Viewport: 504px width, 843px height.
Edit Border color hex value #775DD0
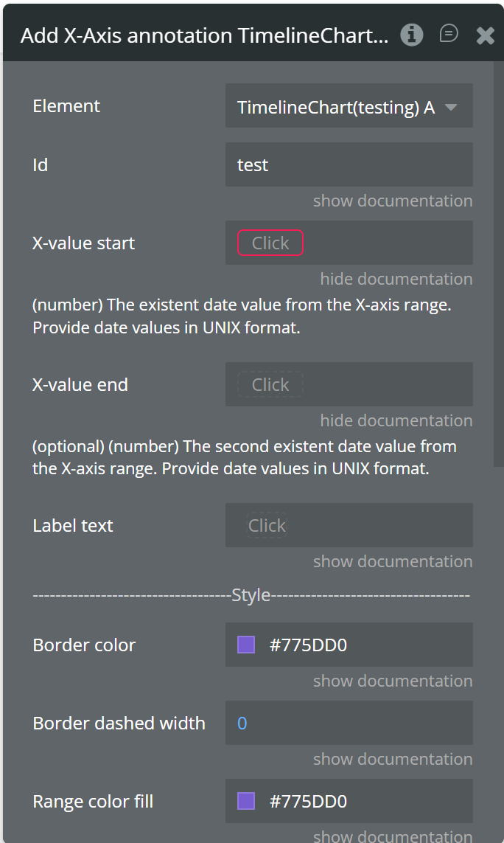[308, 645]
